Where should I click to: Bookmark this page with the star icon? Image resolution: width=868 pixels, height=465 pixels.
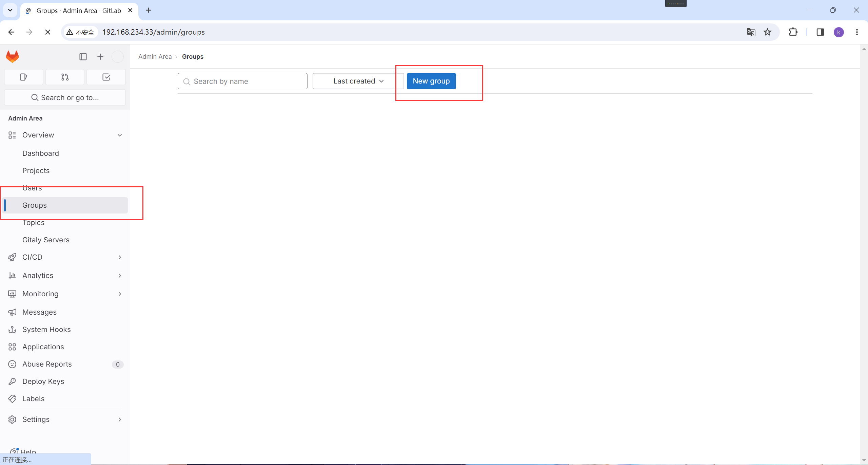[767, 32]
